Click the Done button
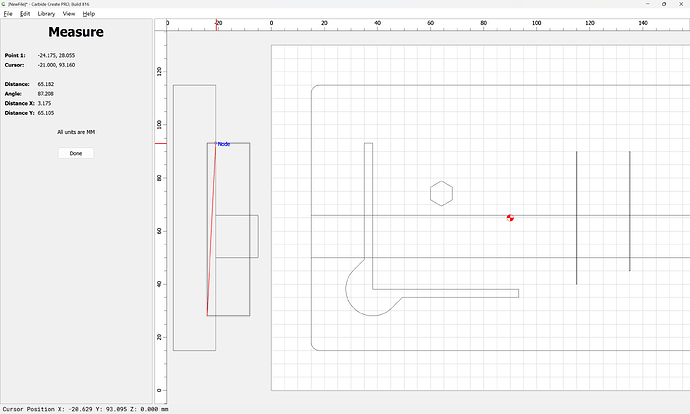 coord(76,153)
